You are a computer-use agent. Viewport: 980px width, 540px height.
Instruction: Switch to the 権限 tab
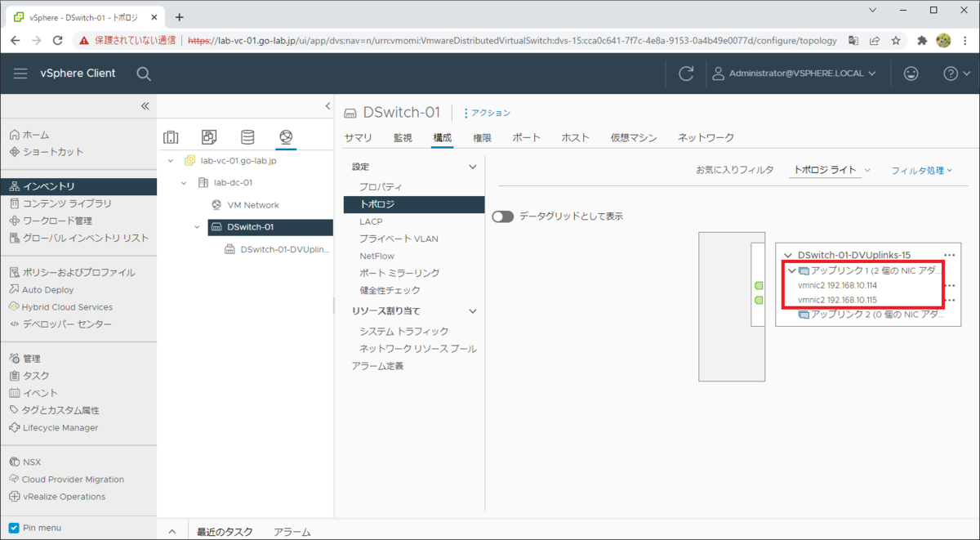482,138
